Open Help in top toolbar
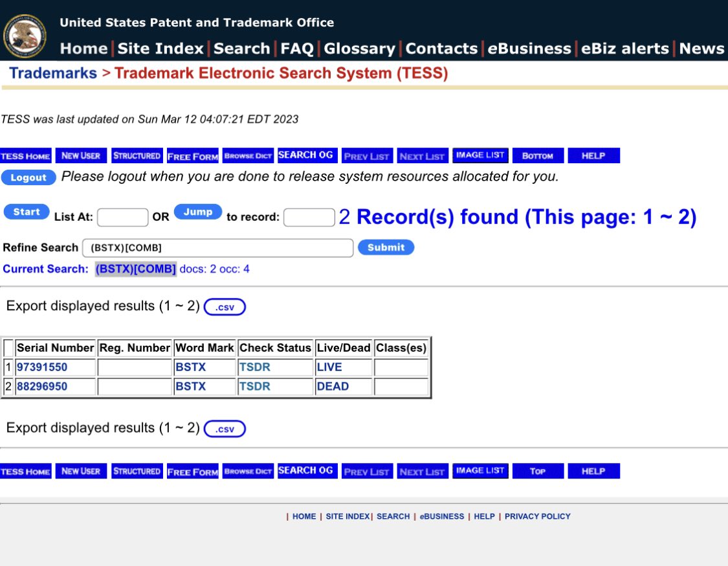This screenshot has height=566, width=728. click(593, 155)
